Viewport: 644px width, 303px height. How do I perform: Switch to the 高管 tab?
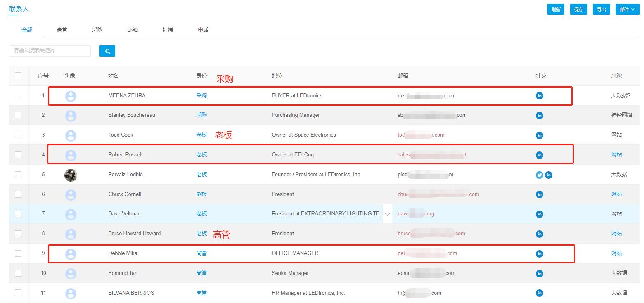[62, 30]
